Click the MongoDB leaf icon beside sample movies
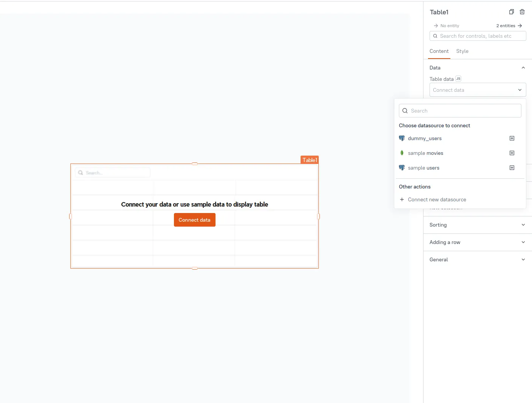This screenshot has width=532, height=403. tap(402, 153)
